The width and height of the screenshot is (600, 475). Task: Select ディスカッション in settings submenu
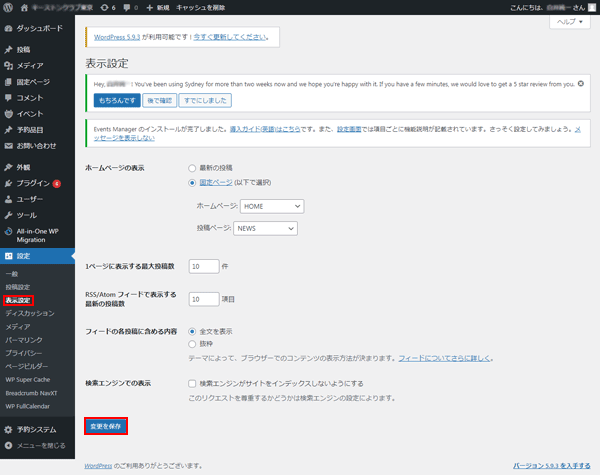[x=30, y=313]
